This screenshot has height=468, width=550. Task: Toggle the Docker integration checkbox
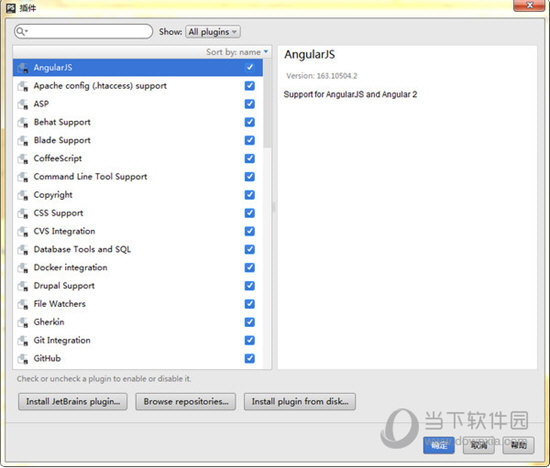pos(250,268)
